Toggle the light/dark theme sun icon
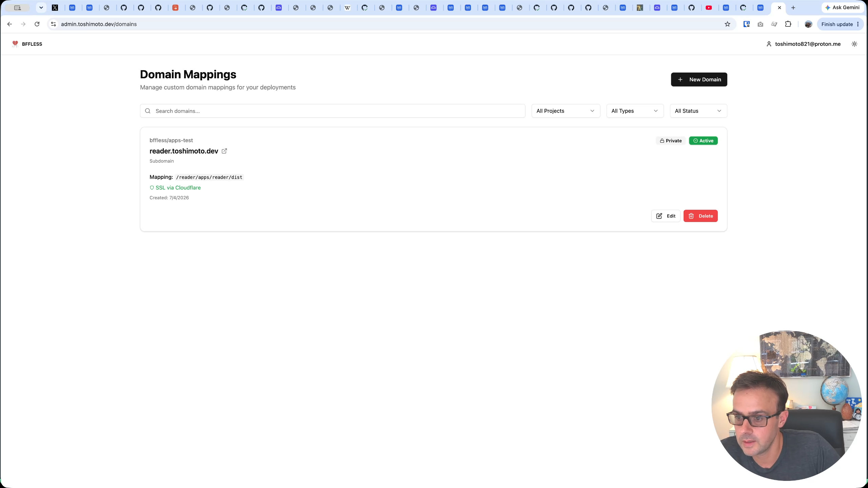 point(854,44)
